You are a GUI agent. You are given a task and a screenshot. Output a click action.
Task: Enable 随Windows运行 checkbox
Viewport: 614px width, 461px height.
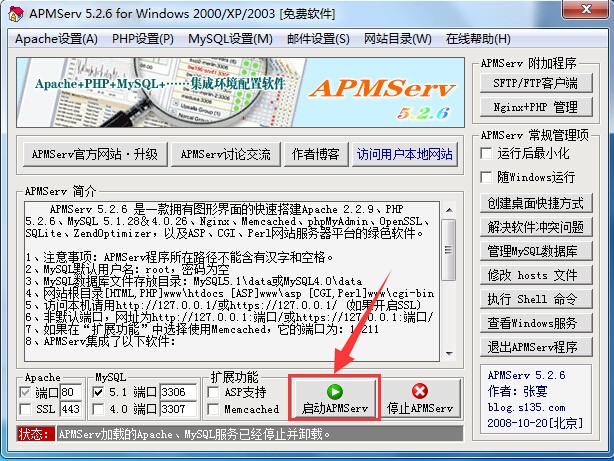[x=486, y=177]
